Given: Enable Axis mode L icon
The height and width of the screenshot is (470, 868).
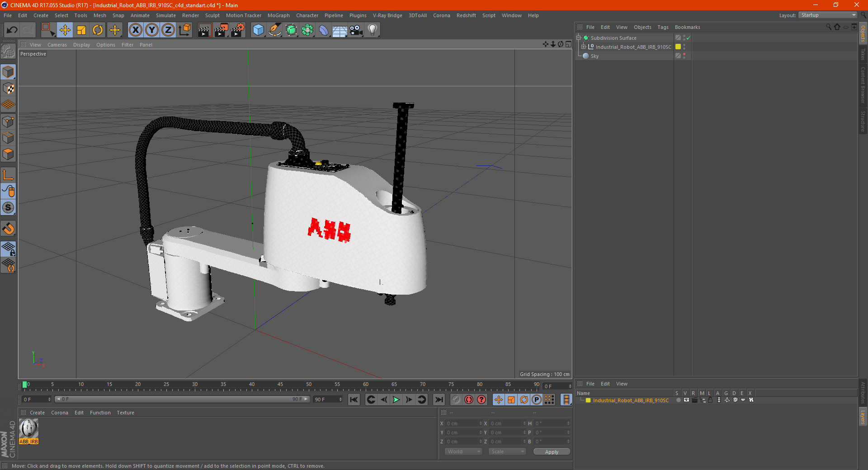Looking at the screenshot, I should [x=8, y=174].
